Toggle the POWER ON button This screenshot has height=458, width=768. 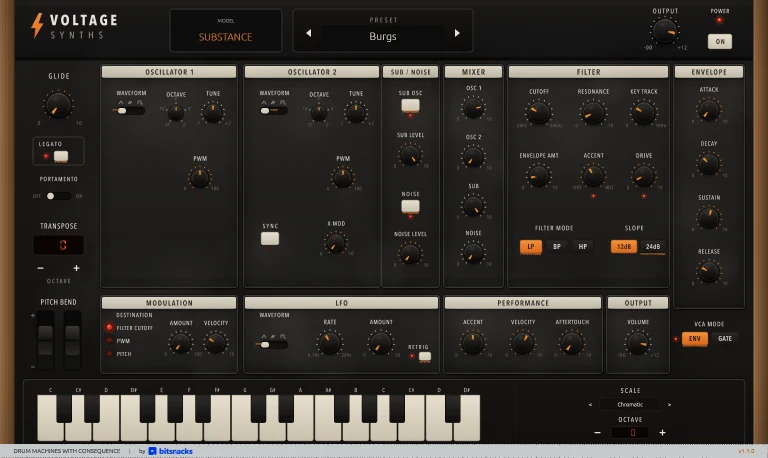pyautogui.click(x=720, y=42)
